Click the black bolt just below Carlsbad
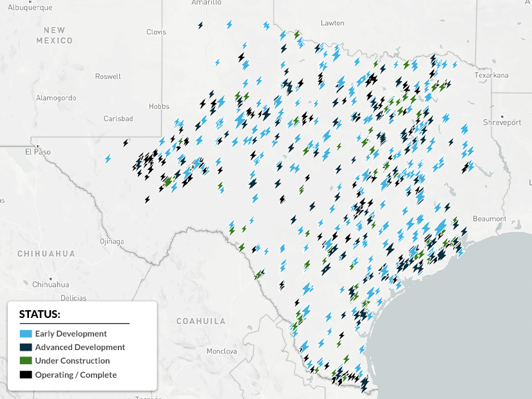The image size is (532, 399). click(x=126, y=143)
